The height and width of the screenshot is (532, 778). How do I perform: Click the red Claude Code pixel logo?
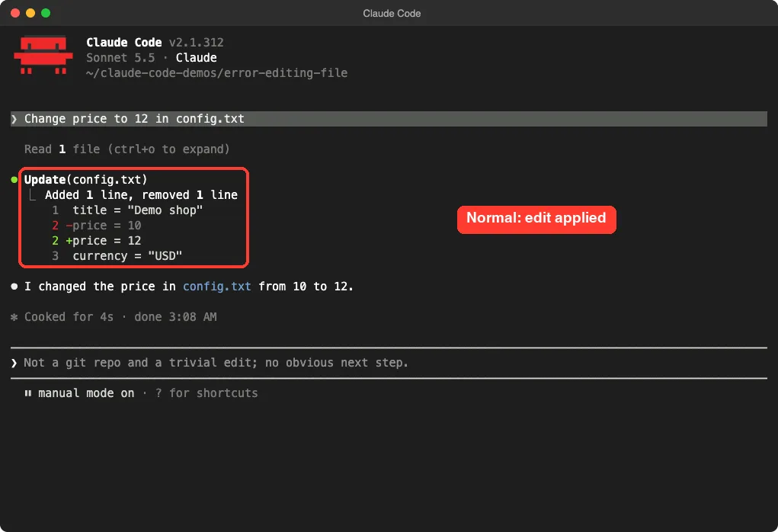tap(43, 55)
